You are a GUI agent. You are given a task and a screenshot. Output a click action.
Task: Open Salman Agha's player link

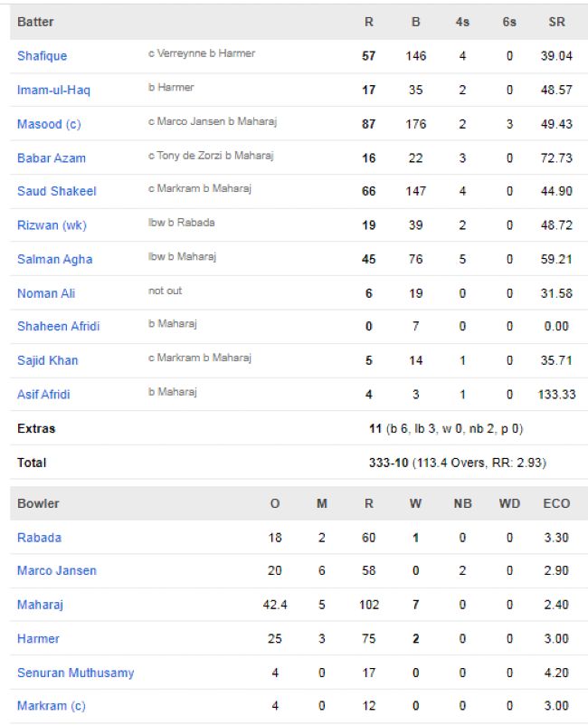pyautogui.click(x=54, y=259)
